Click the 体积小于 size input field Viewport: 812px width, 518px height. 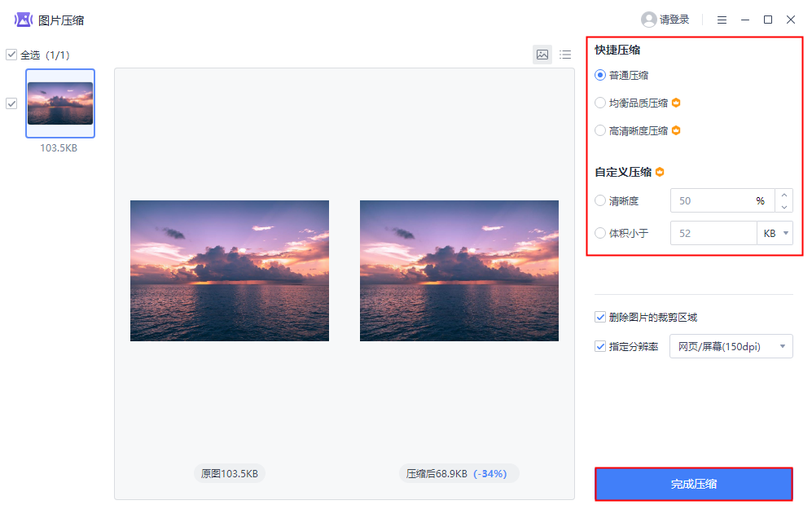[x=713, y=233]
